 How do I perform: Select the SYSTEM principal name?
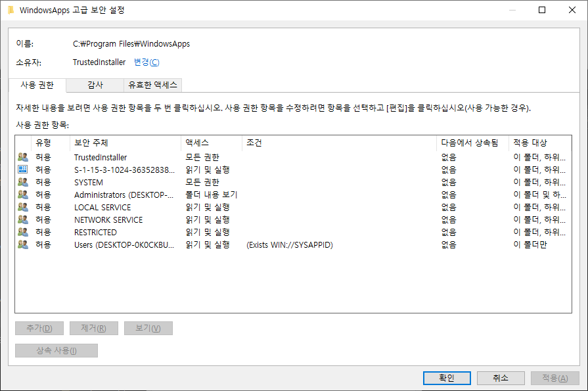(x=89, y=183)
